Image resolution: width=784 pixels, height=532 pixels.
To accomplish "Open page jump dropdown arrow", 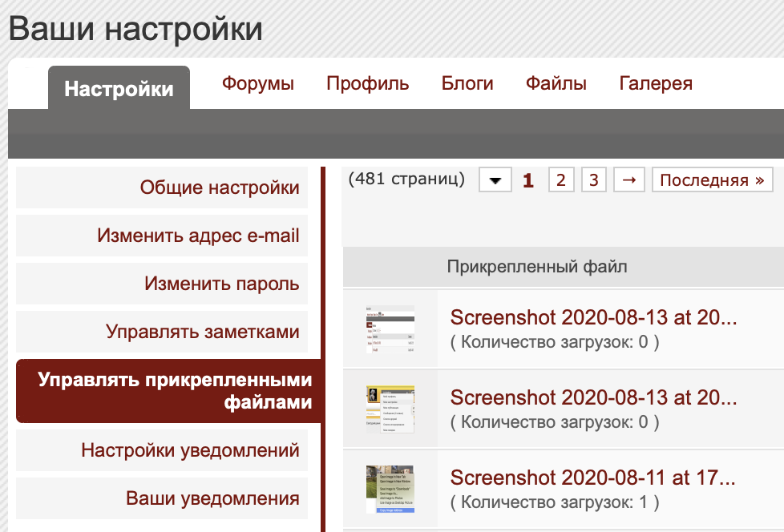I will pyautogui.click(x=495, y=179).
